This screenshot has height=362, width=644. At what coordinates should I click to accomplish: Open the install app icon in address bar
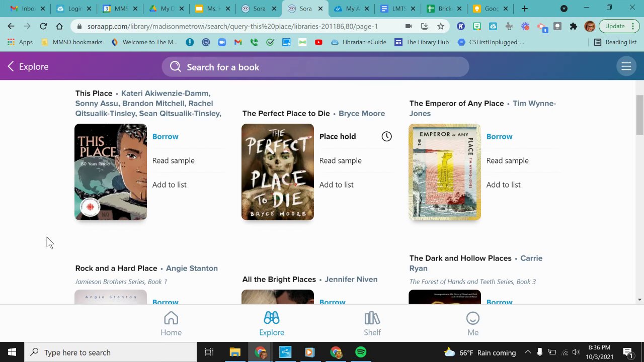click(x=425, y=26)
